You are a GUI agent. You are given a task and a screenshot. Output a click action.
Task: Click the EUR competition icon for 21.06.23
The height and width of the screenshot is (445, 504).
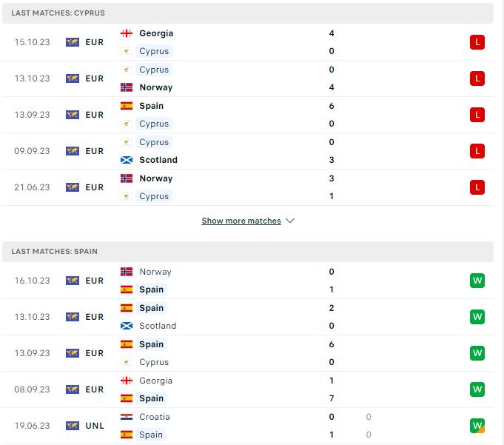[x=73, y=187]
